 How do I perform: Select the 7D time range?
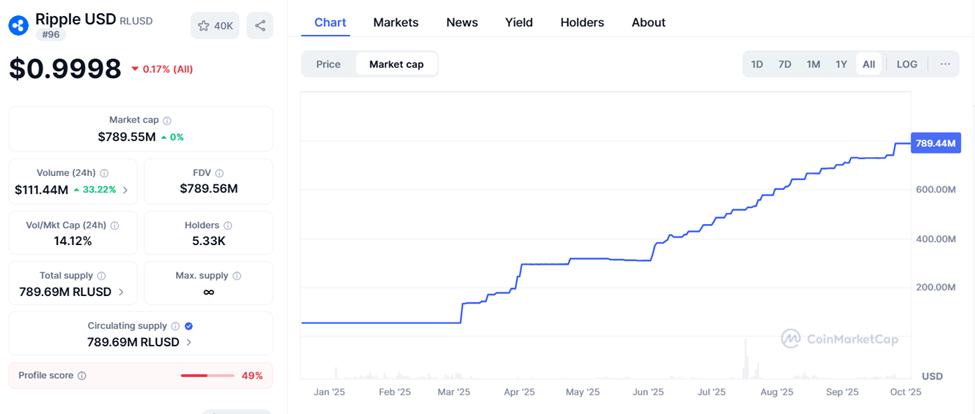(x=785, y=64)
